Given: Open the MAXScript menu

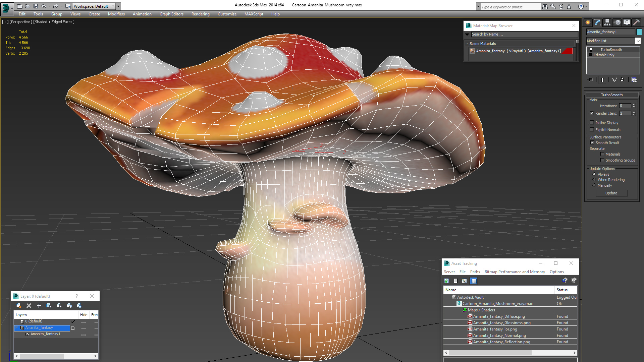Looking at the screenshot, I should [254, 14].
